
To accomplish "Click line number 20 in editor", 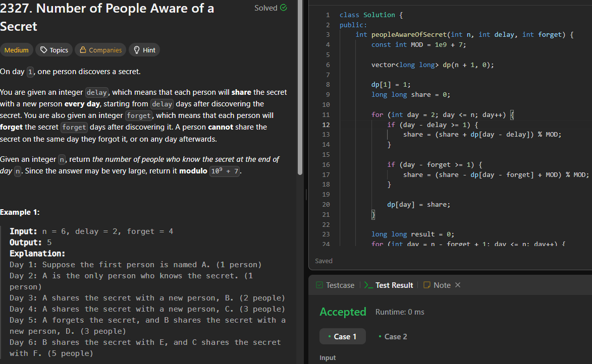I will click(x=326, y=205).
